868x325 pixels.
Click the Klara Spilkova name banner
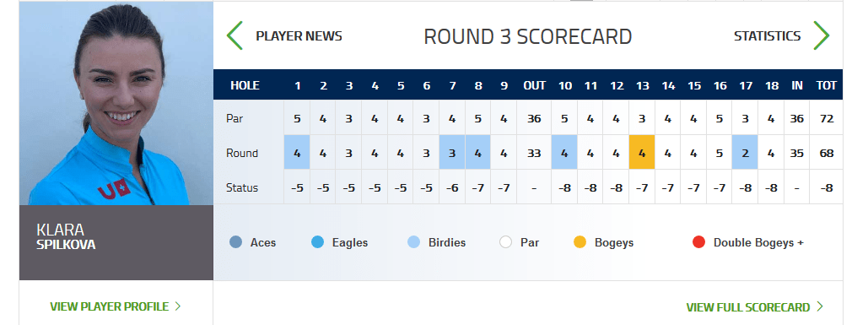[x=116, y=242]
